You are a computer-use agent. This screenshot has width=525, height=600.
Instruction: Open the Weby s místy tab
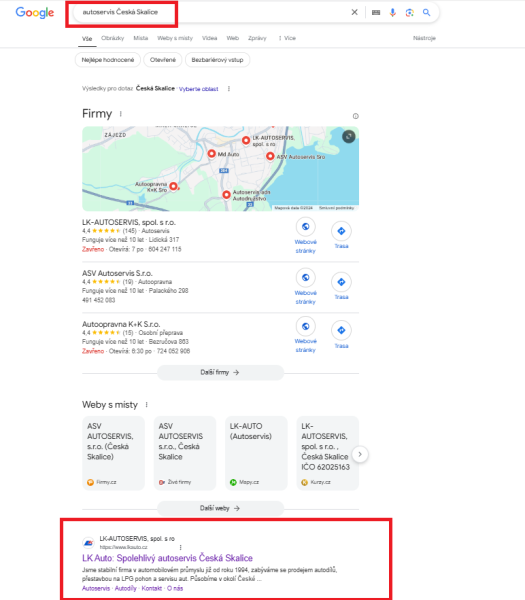(175, 38)
